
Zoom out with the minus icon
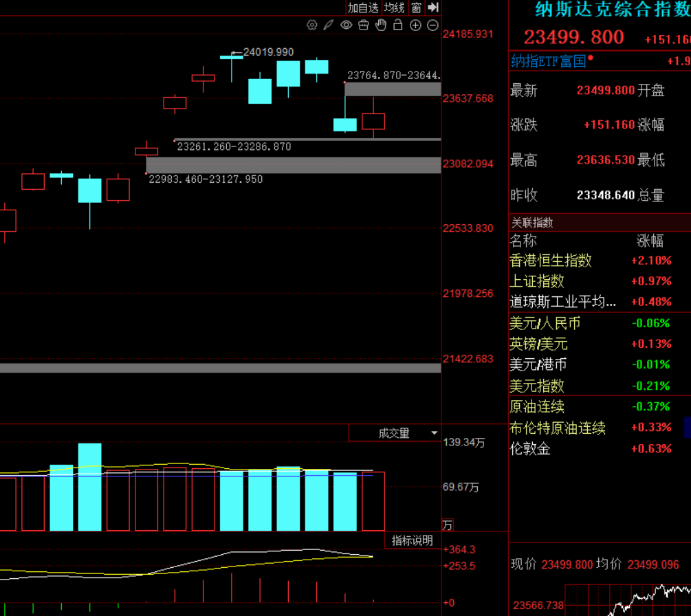click(432, 25)
